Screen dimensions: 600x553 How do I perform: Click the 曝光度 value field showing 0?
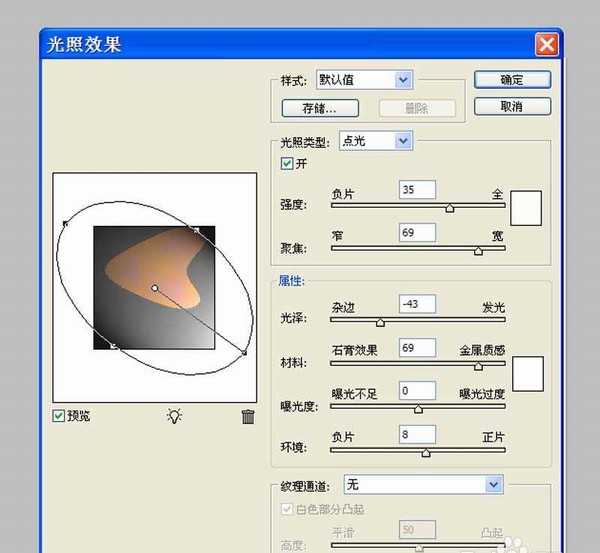(x=417, y=391)
